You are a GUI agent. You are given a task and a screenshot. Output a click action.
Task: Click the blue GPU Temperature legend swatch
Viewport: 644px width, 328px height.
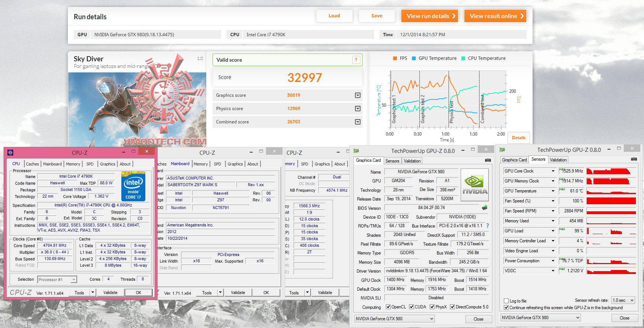point(414,58)
